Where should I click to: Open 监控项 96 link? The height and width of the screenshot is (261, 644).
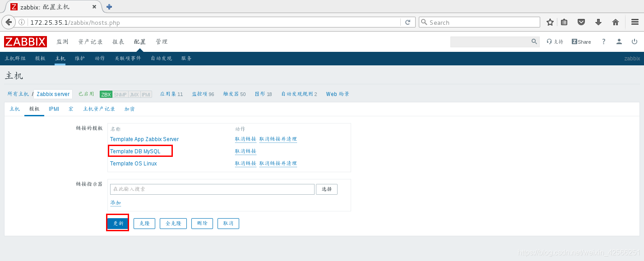click(203, 94)
